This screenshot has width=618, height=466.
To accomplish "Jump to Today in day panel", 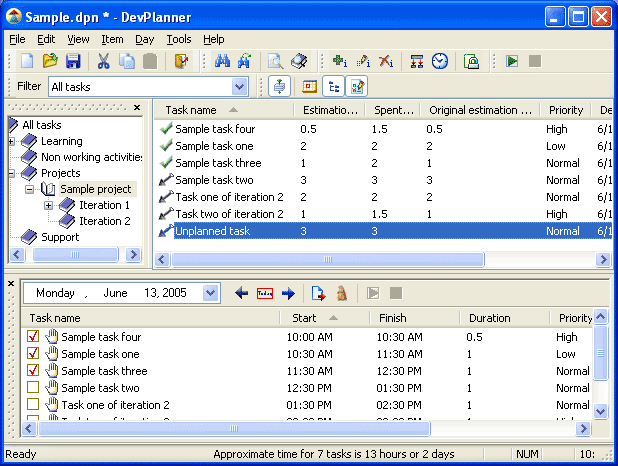I will [265, 293].
